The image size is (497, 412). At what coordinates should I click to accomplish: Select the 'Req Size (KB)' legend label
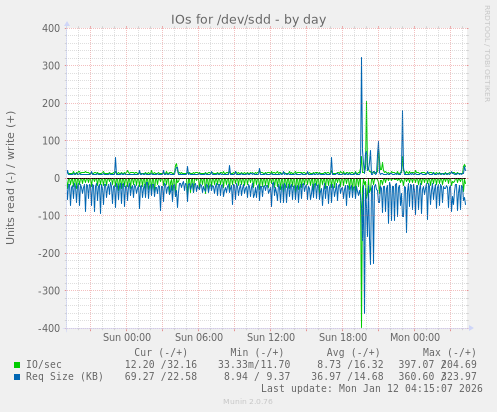coord(65,377)
